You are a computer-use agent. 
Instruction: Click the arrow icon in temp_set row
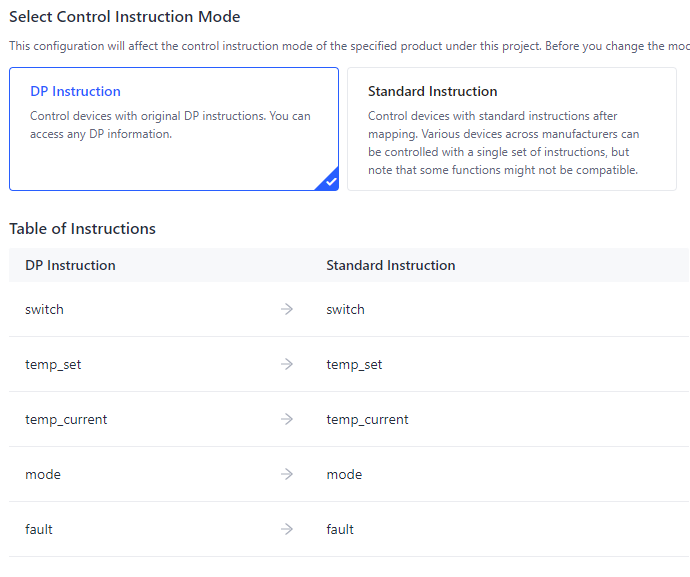(x=287, y=365)
